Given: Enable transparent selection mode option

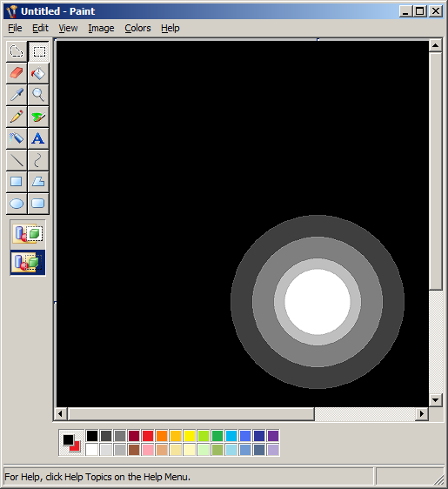Looking at the screenshot, I should click(28, 262).
